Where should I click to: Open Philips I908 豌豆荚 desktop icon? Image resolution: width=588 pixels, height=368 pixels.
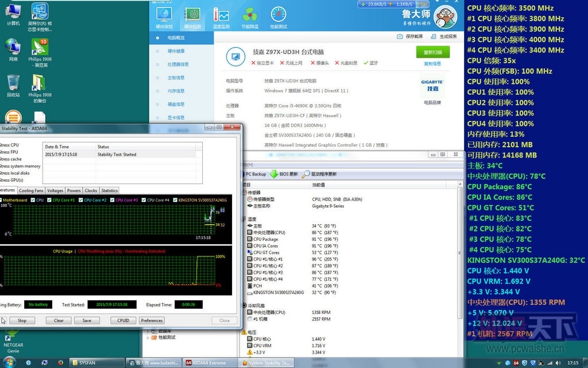pyautogui.click(x=40, y=53)
